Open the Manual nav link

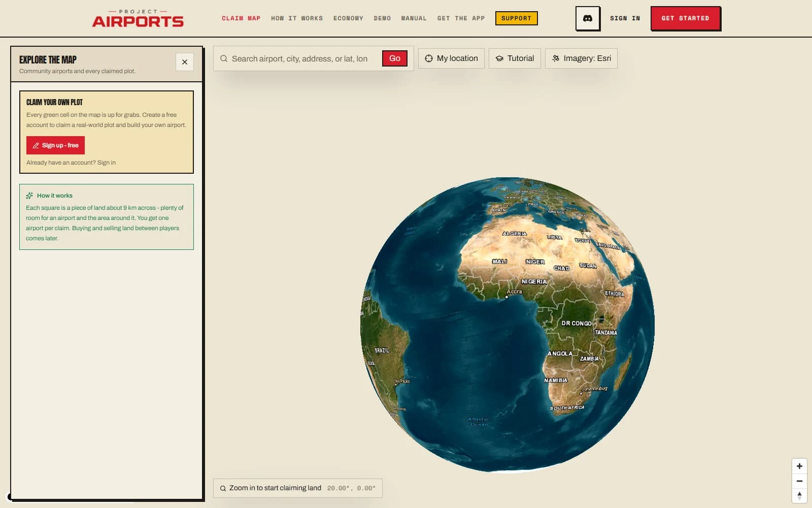414,18
